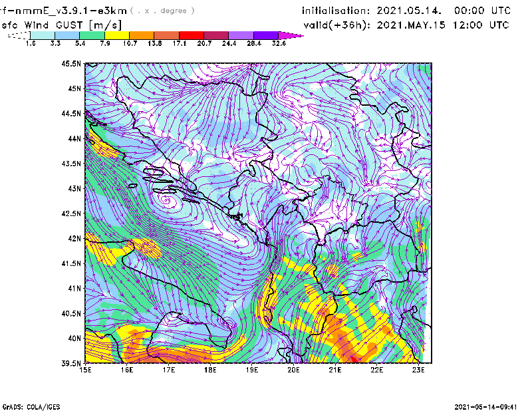Viewport: 532px width, 411px height.
Task: Click the legend value 5.4
Action: pos(80,43)
